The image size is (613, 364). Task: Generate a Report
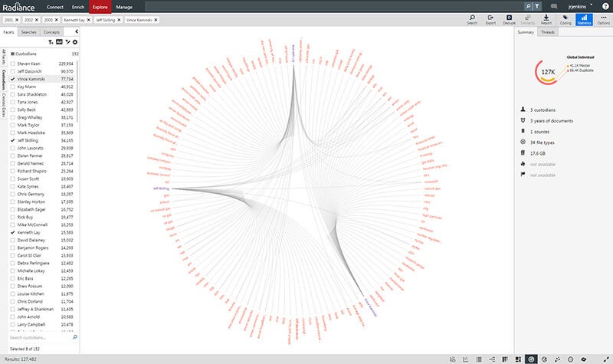546,20
